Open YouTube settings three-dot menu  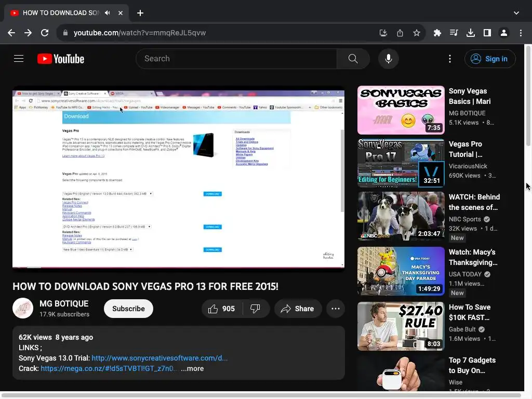[450, 59]
